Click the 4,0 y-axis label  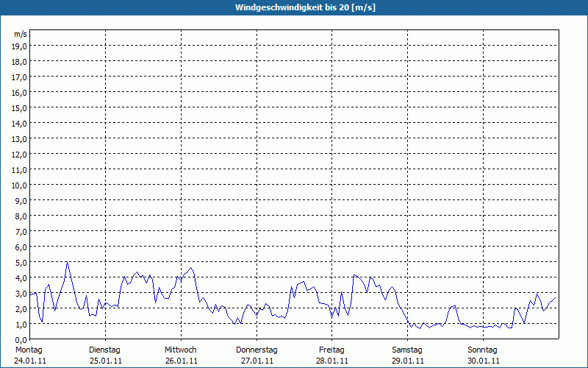click(21, 278)
